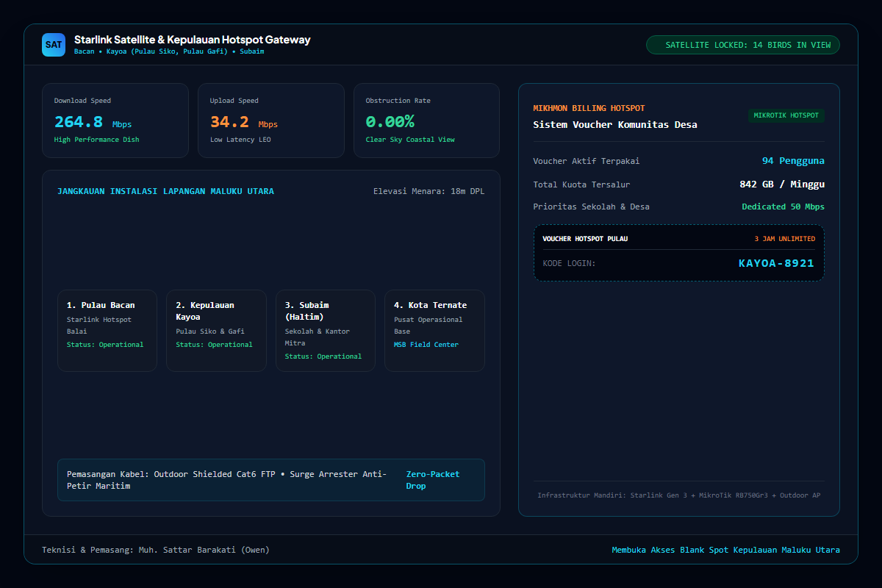Click the Low Latency LEO caption
The height and width of the screenshot is (588, 882).
tap(240, 140)
